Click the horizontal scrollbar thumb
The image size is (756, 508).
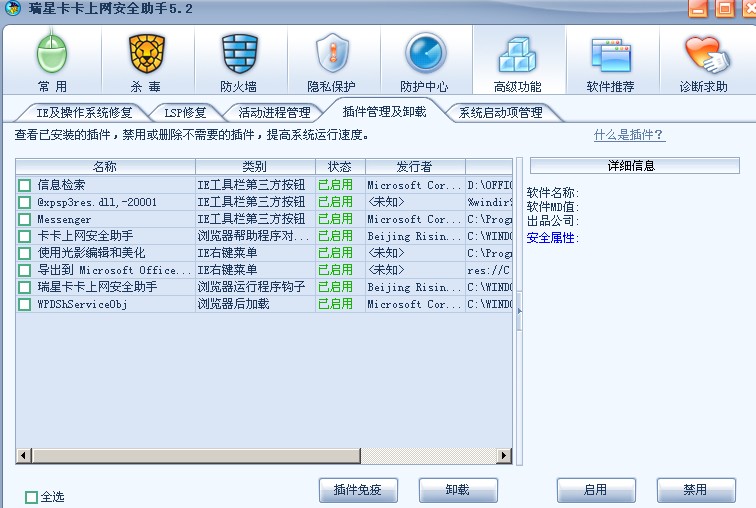click(196, 455)
